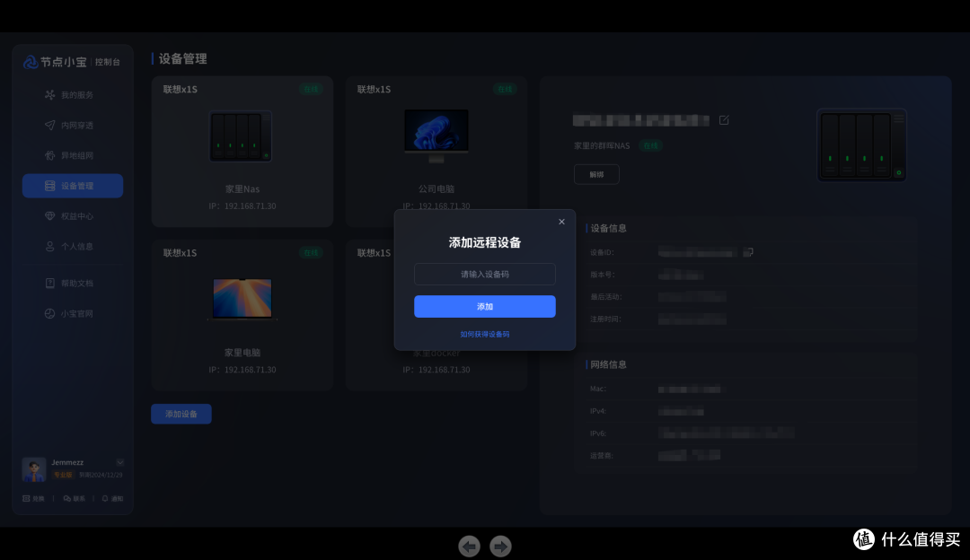
Task: Focus the 请输入设备码 input field
Action: [x=485, y=274]
